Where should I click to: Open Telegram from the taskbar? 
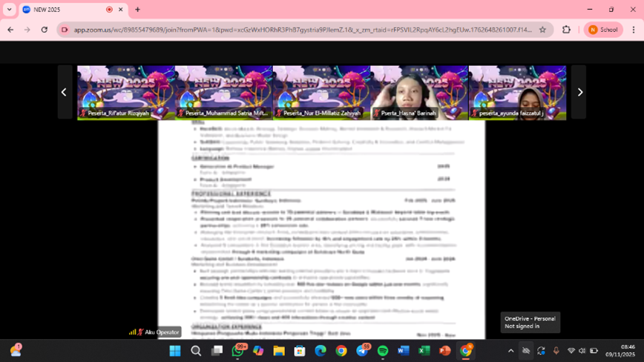point(362,351)
